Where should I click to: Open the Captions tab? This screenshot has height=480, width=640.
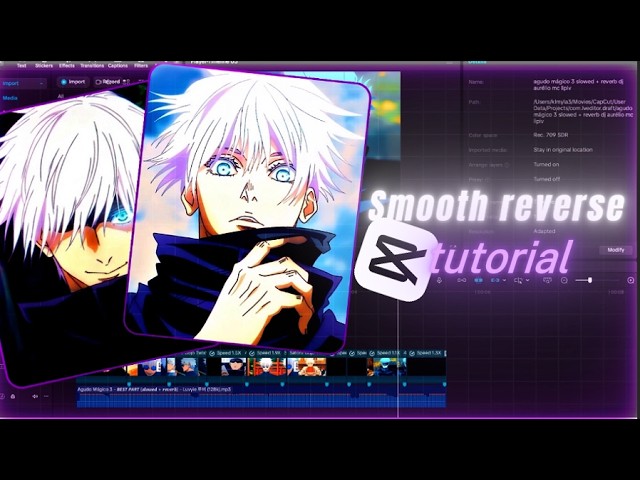tap(118, 65)
